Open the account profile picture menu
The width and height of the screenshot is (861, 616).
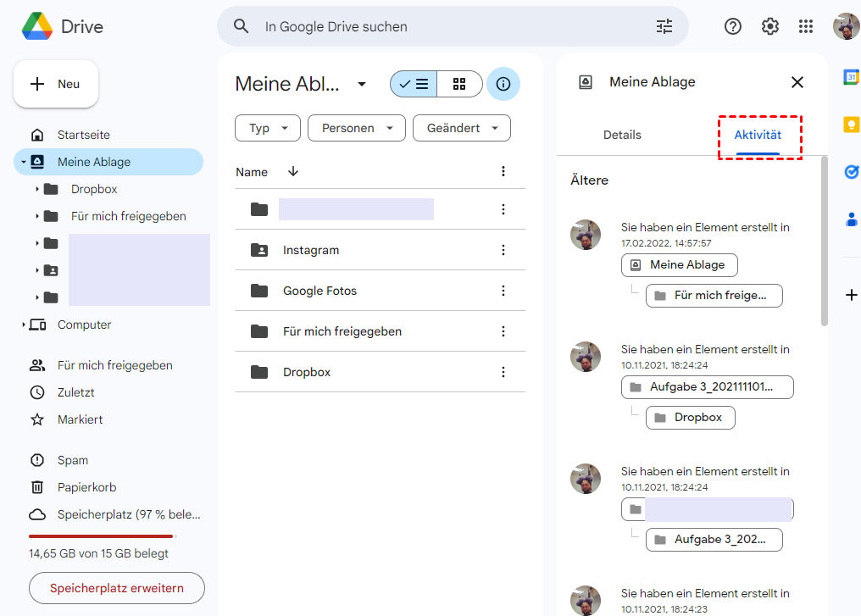(x=847, y=26)
